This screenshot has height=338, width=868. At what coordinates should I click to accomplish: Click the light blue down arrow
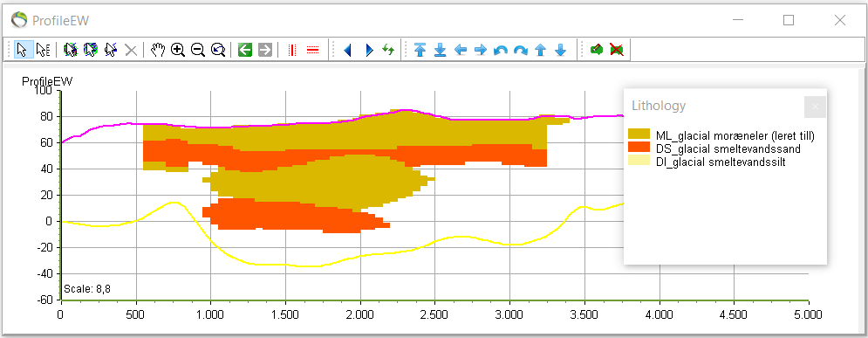(x=561, y=50)
